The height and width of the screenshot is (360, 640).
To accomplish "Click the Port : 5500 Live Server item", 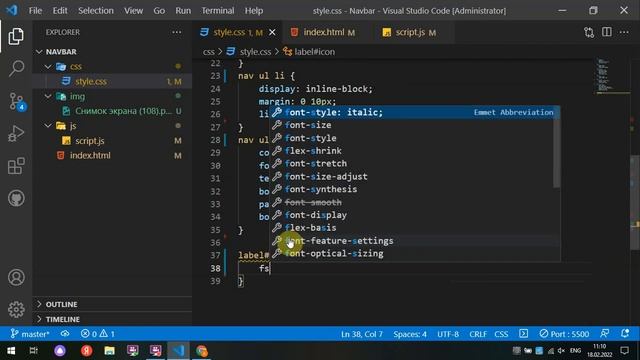I will [564, 334].
